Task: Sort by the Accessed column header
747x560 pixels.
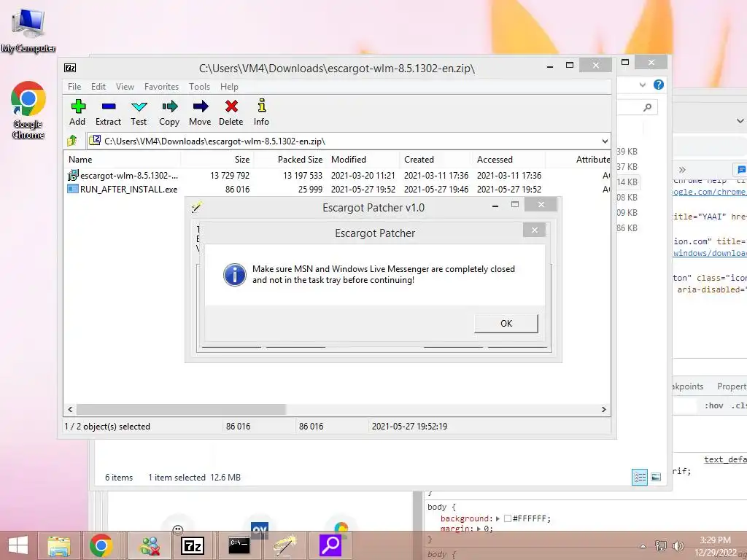Action: [508, 160]
